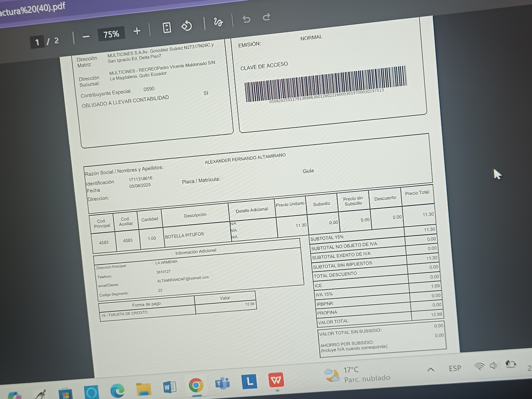Click the 75% zoom level field
The image size is (532, 399).
(111, 34)
